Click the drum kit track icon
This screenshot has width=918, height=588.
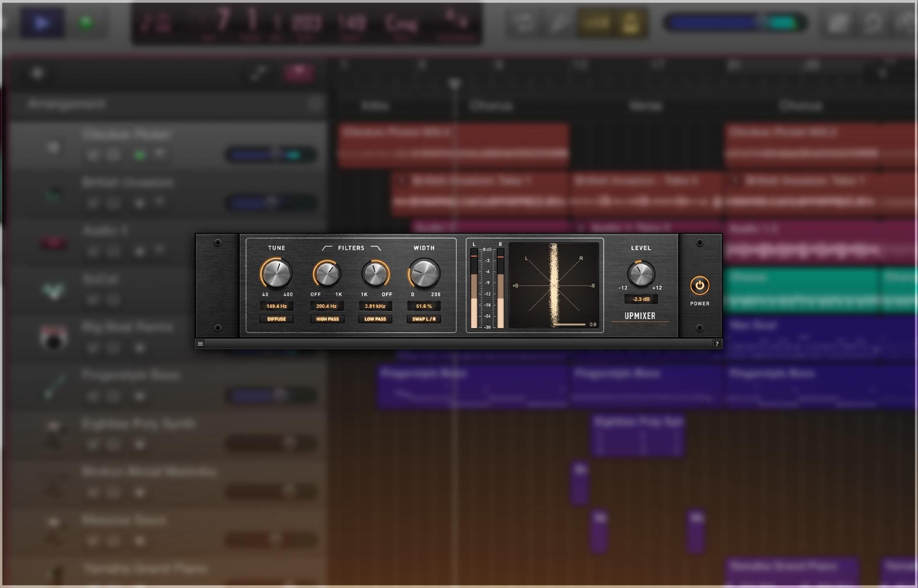click(54, 338)
